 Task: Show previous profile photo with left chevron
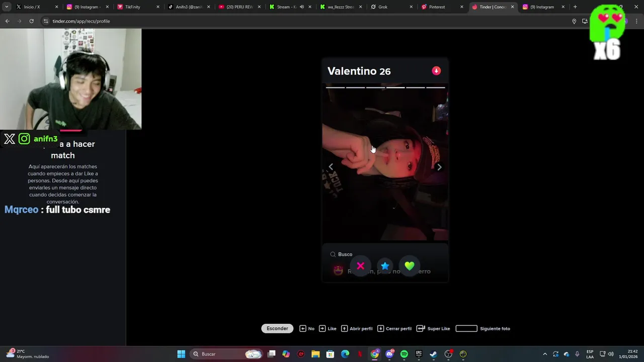pyautogui.click(x=331, y=167)
